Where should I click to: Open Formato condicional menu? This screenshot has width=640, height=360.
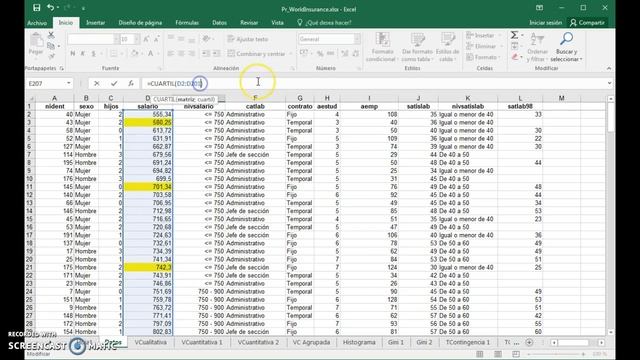click(382, 47)
